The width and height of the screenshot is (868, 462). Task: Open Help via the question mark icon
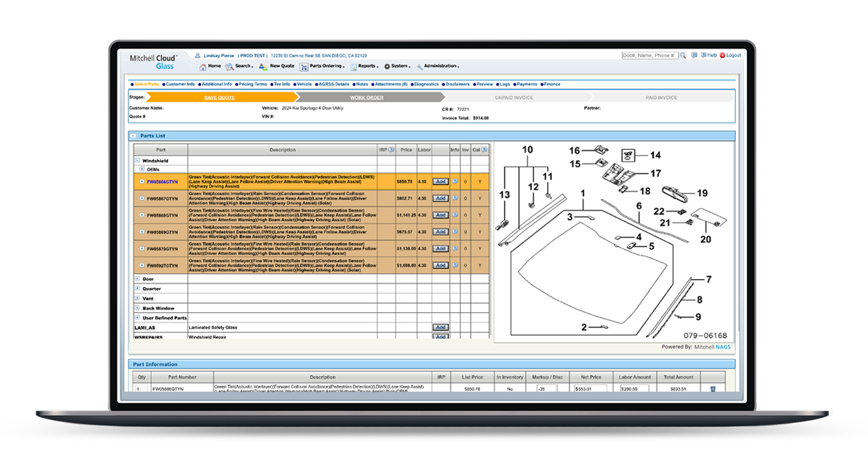click(703, 55)
